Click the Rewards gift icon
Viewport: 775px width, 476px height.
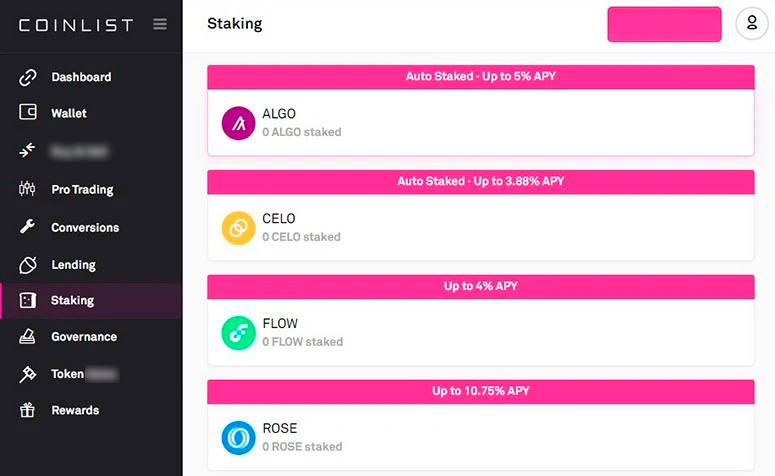pos(28,410)
